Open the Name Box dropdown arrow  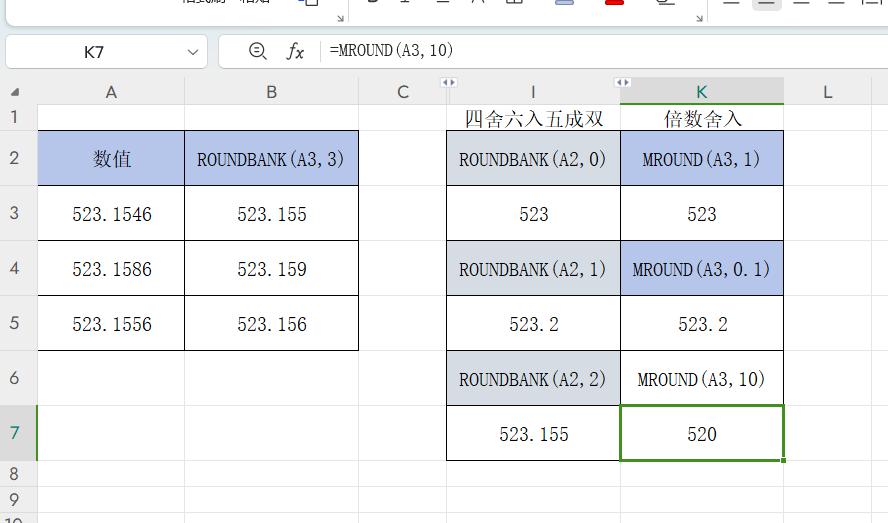tap(193, 52)
